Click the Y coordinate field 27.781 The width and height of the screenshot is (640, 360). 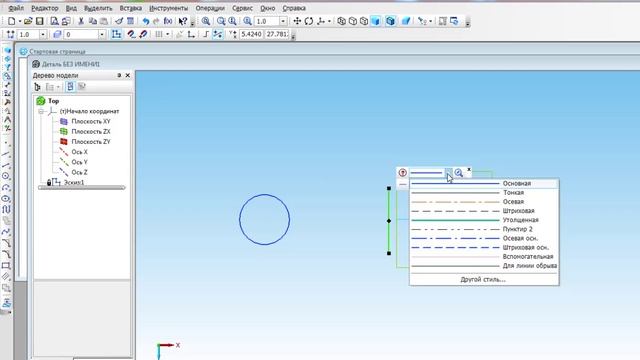[x=277, y=35]
